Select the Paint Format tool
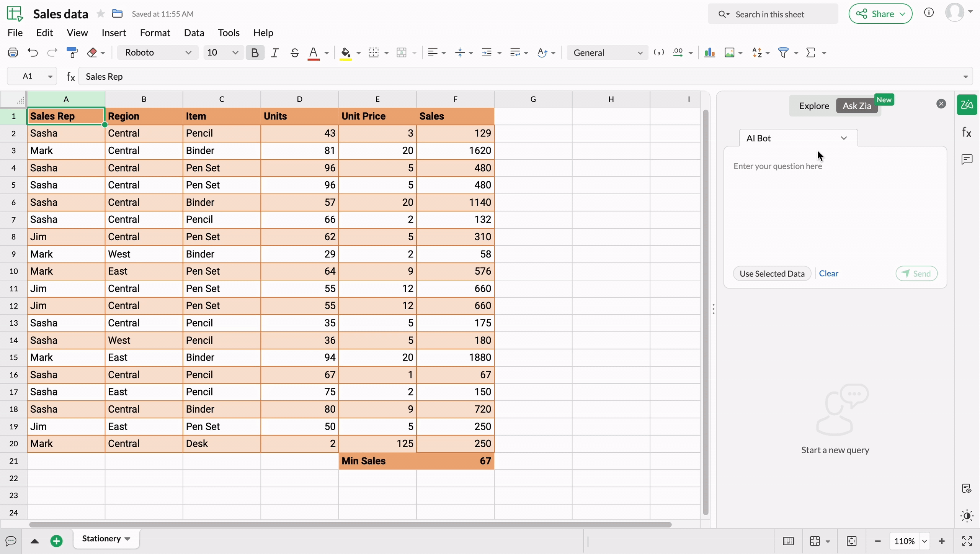 click(72, 52)
